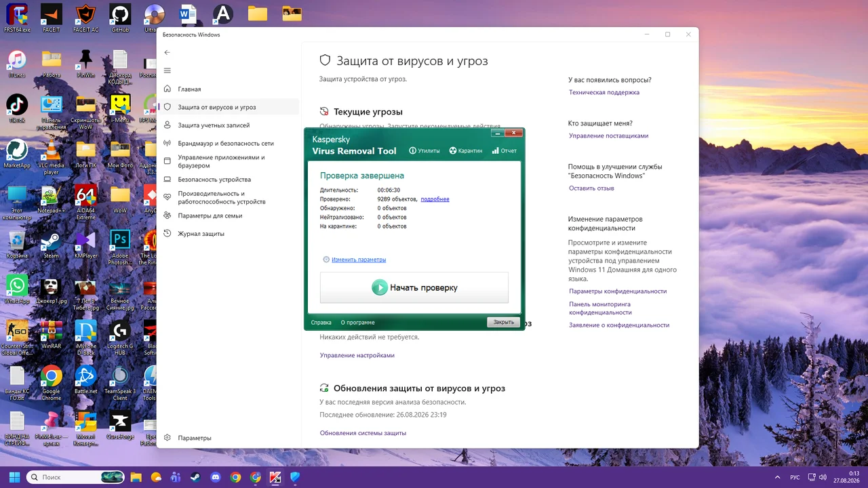Select the Adobe Photoshop desktop icon
This screenshot has height=488, width=868.
120,247
